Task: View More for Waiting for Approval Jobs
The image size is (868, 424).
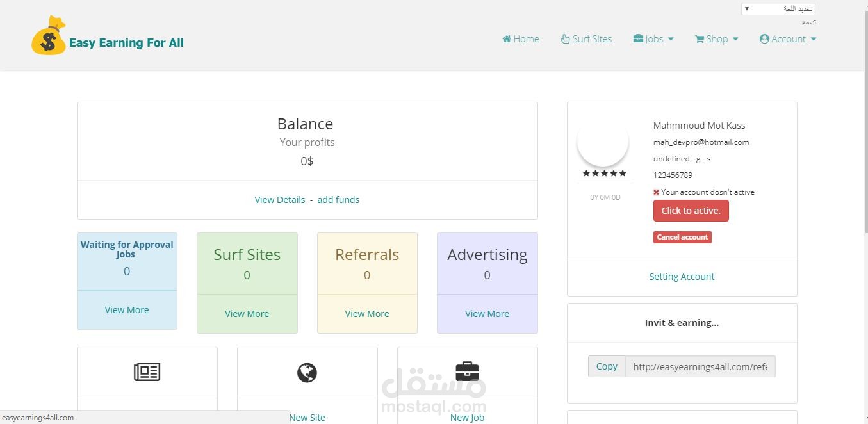Action: click(127, 310)
